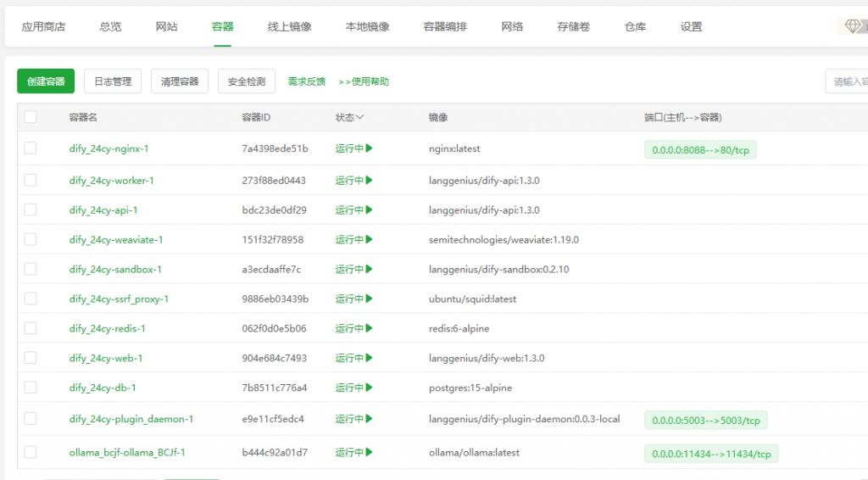Toggle the select-all checkbox in table header
The image size is (868, 480).
click(31, 117)
